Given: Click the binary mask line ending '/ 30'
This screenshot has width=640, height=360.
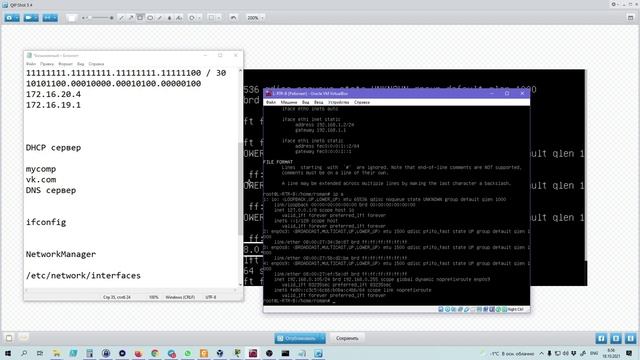Looking at the screenshot, I should point(126,73).
